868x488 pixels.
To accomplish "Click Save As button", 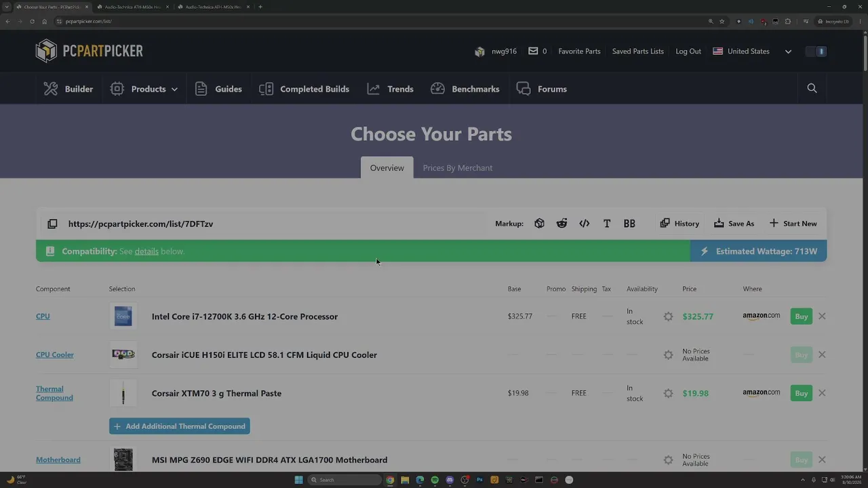I will tap(734, 224).
